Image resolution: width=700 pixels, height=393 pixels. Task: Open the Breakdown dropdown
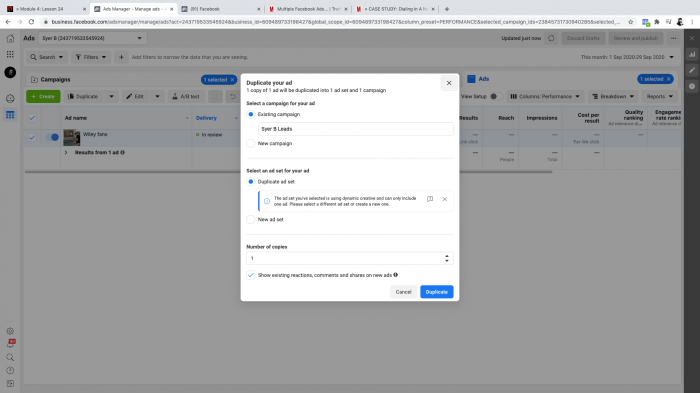pyautogui.click(x=612, y=96)
